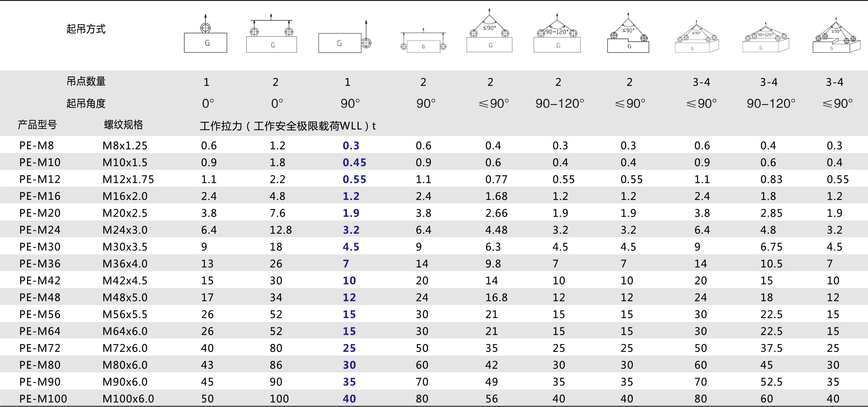
Task: Click the 起吊方式 row label
Action: [x=86, y=29]
